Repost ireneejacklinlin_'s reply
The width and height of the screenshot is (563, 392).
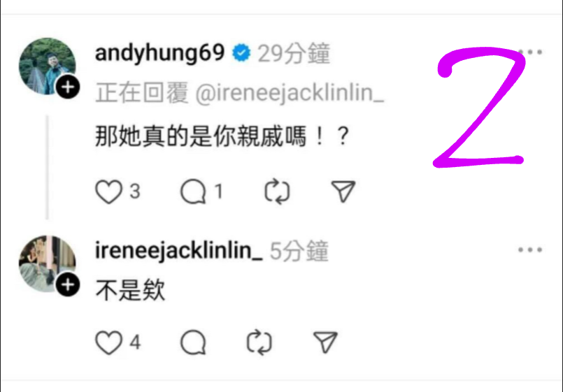tap(259, 342)
